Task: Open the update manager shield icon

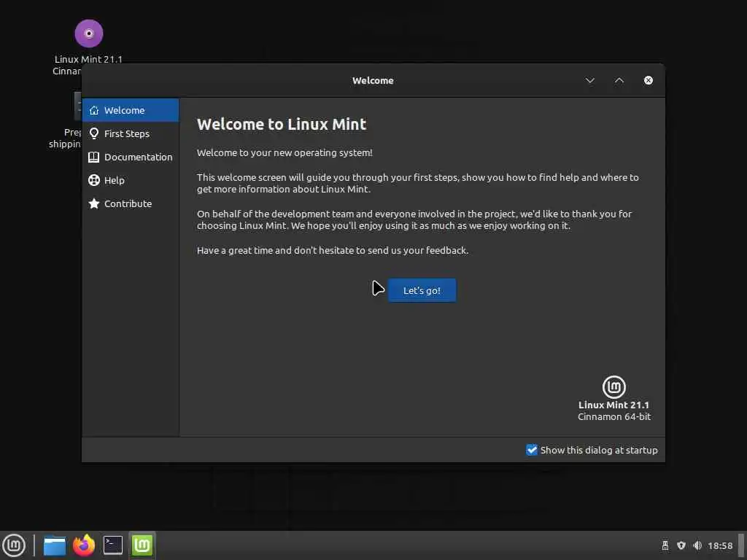Action: click(x=681, y=545)
